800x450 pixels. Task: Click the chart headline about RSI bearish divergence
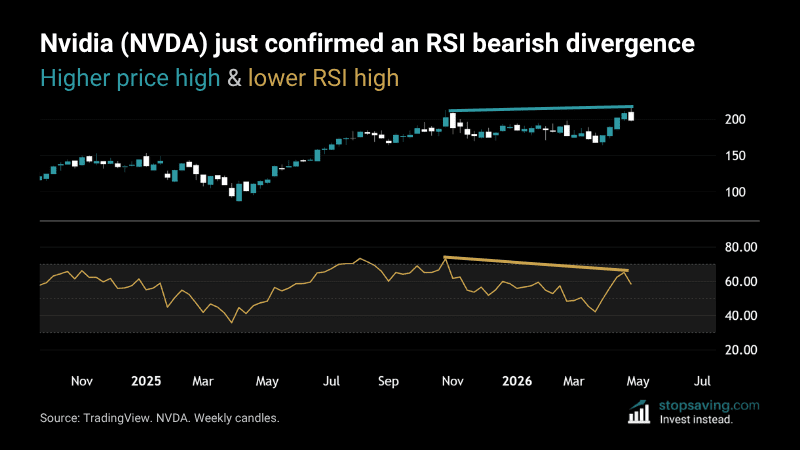[367, 44]
